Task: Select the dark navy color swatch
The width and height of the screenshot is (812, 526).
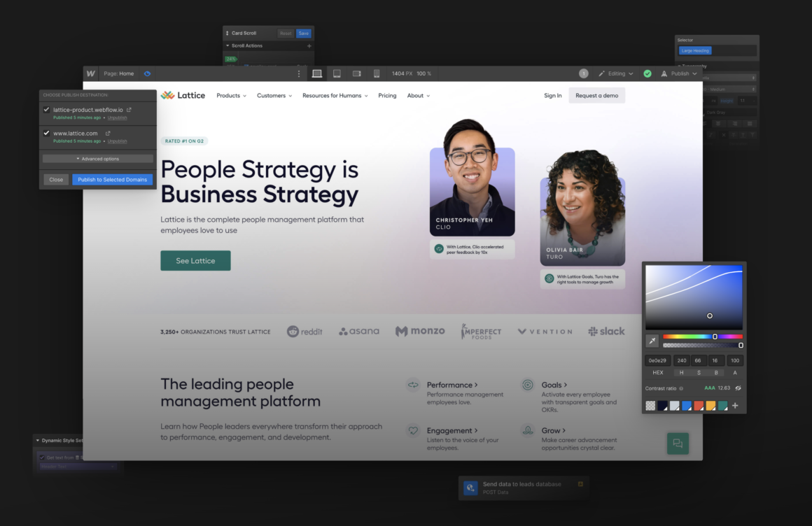Action: click(x=662, y=406)
